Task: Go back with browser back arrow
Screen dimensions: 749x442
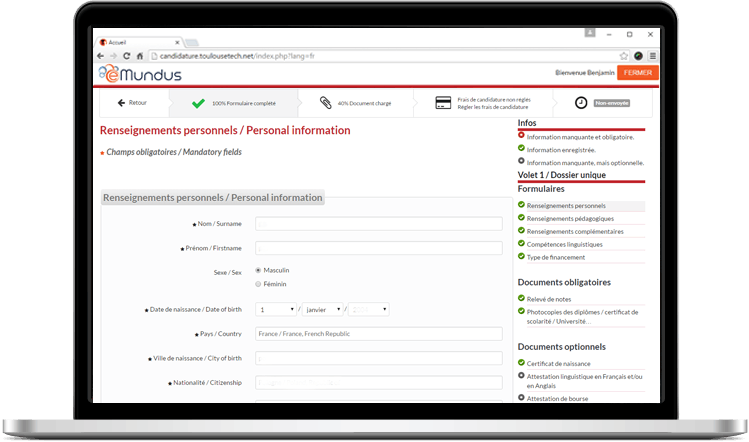Action: tap(100, 56)
